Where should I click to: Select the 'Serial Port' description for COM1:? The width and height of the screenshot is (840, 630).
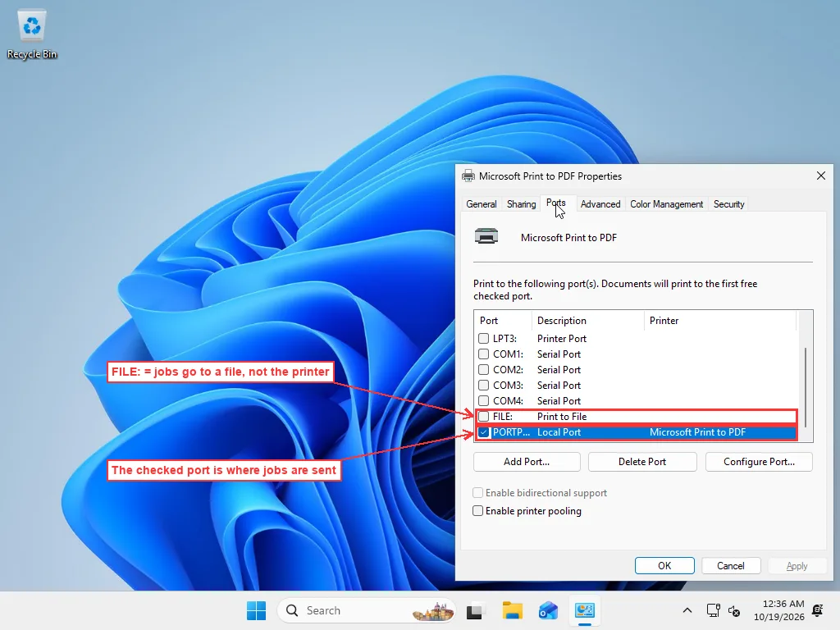pyautogui.click(x=559, y=354)
